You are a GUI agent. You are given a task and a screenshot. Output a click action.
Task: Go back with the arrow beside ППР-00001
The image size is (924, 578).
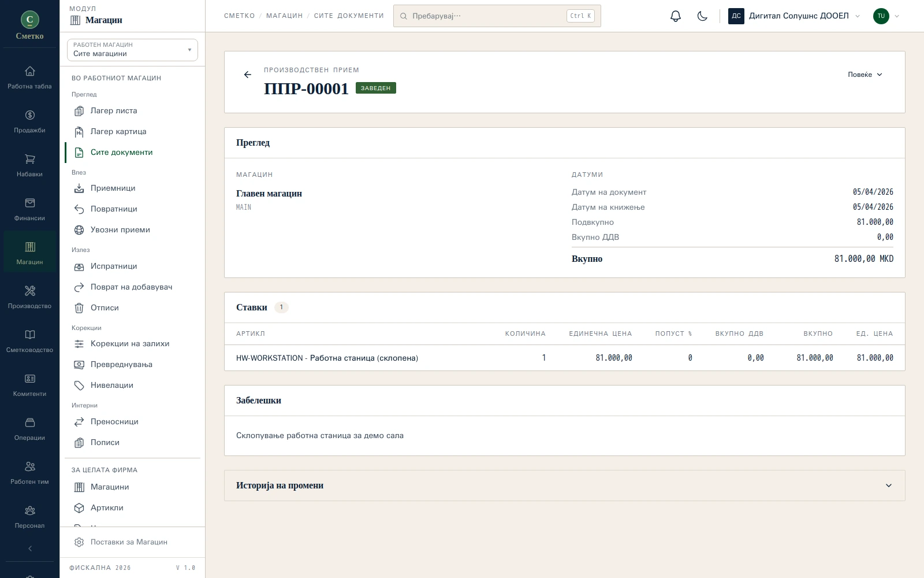click(x=248, y=75)
